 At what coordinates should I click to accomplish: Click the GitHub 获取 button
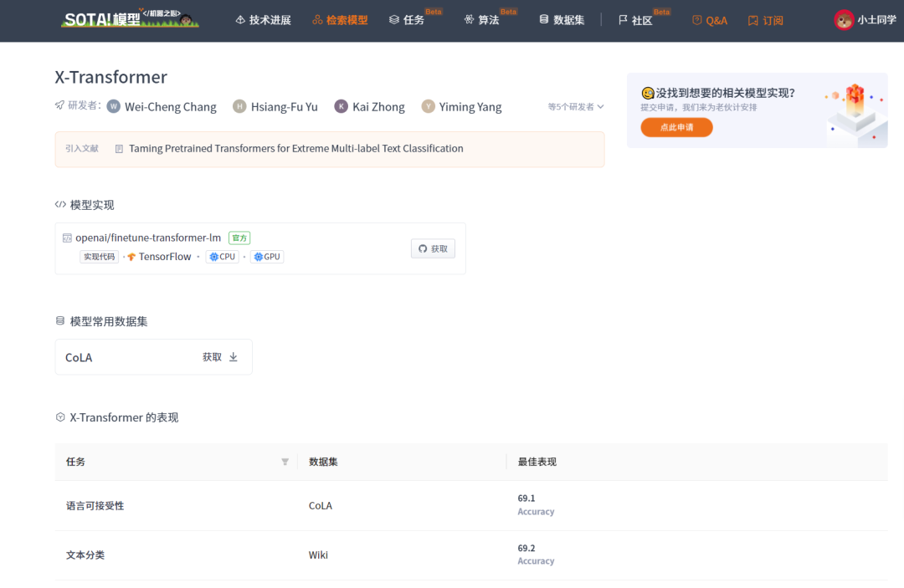pos(433,248)
